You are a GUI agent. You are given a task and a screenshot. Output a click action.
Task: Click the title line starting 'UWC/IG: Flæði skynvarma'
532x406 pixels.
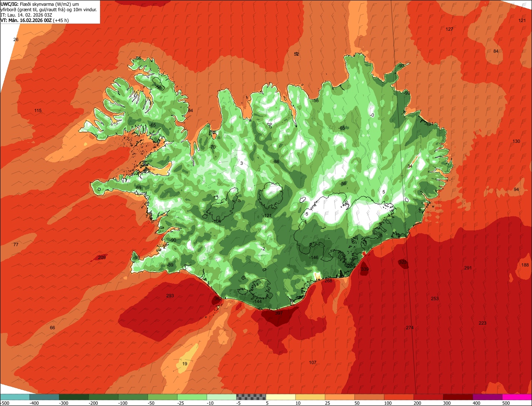coord(39,4)
